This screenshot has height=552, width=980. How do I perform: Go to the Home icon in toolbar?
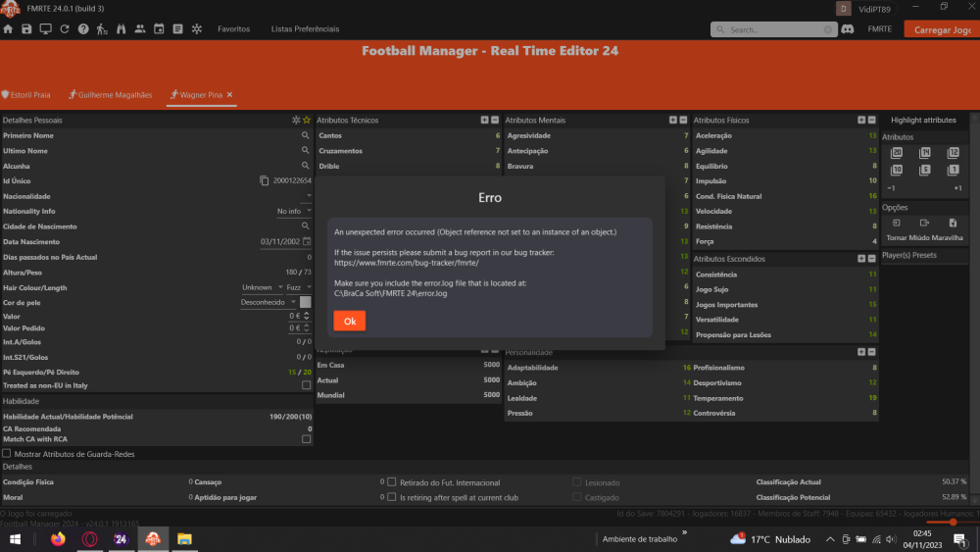[x=8, y=28]
